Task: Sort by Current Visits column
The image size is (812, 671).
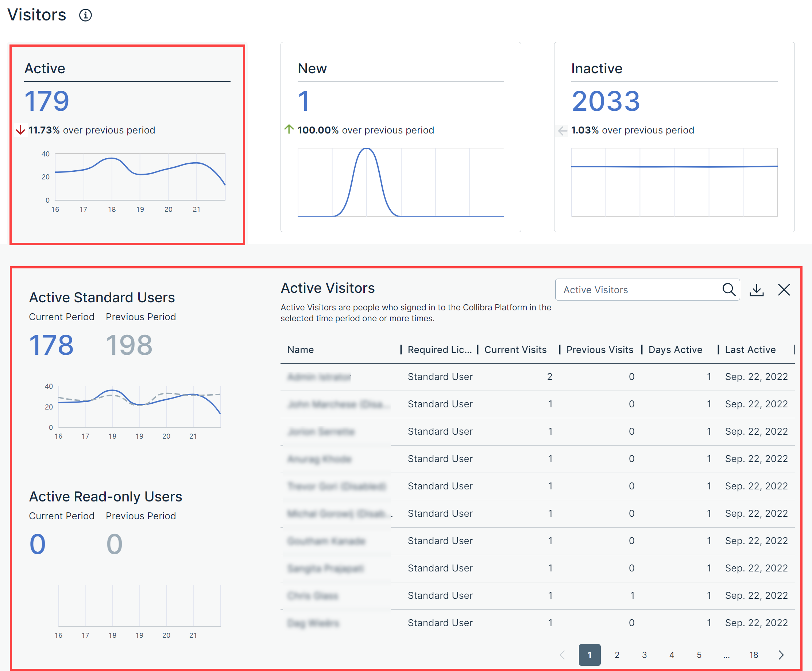Action: [515, 349]
